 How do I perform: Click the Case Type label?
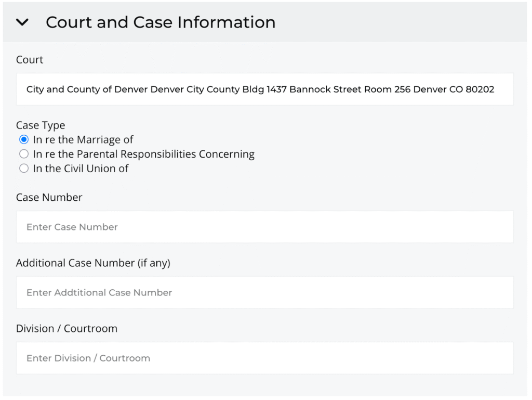[41, 125]
